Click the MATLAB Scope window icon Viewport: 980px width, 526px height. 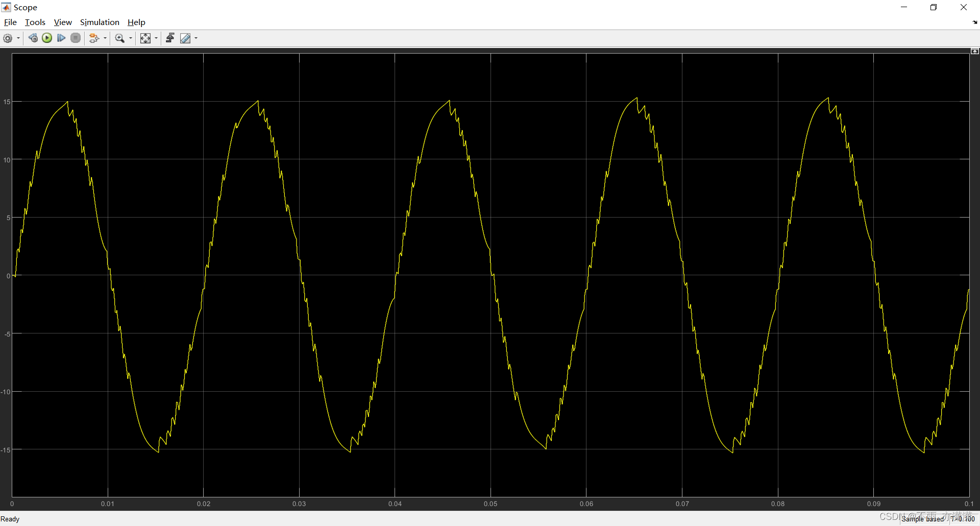(6, 7)
